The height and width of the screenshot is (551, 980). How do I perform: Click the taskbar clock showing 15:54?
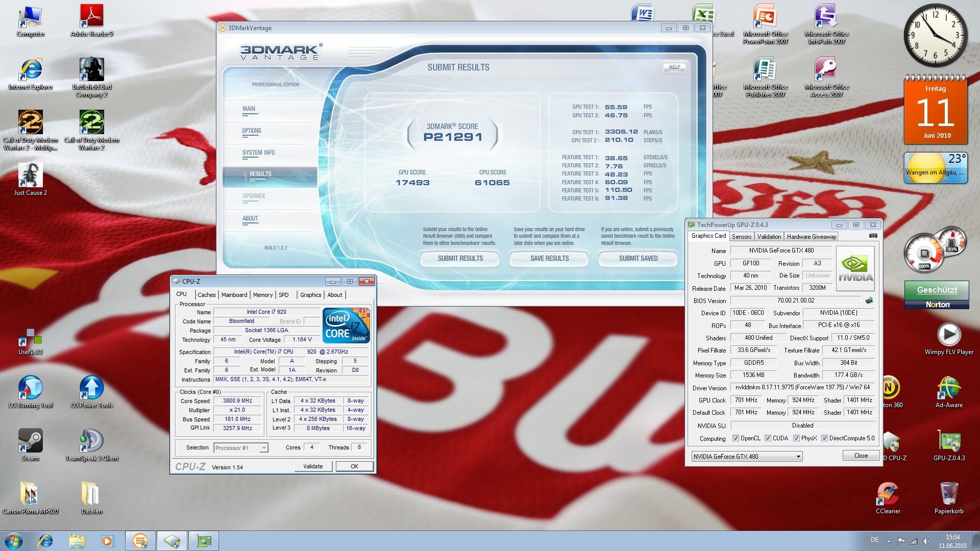(x=952, y=541)
